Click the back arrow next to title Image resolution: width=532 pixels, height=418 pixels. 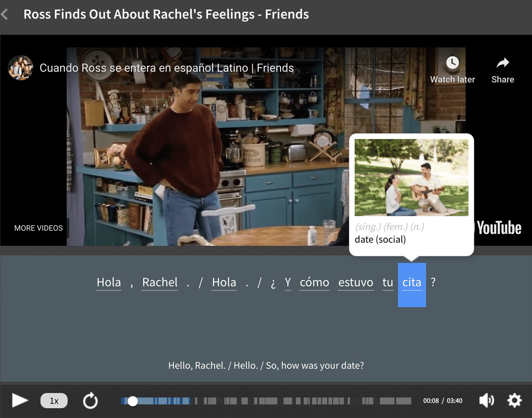tap(4, 14)
